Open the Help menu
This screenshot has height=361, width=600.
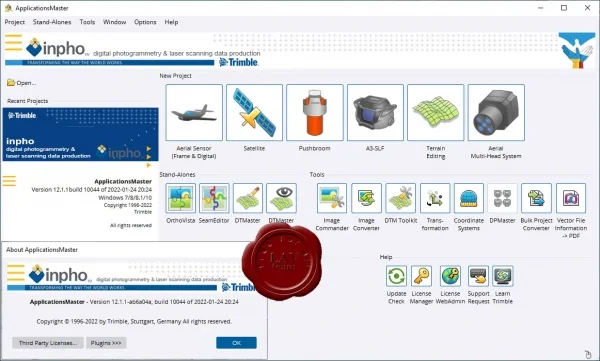[171, 22]
